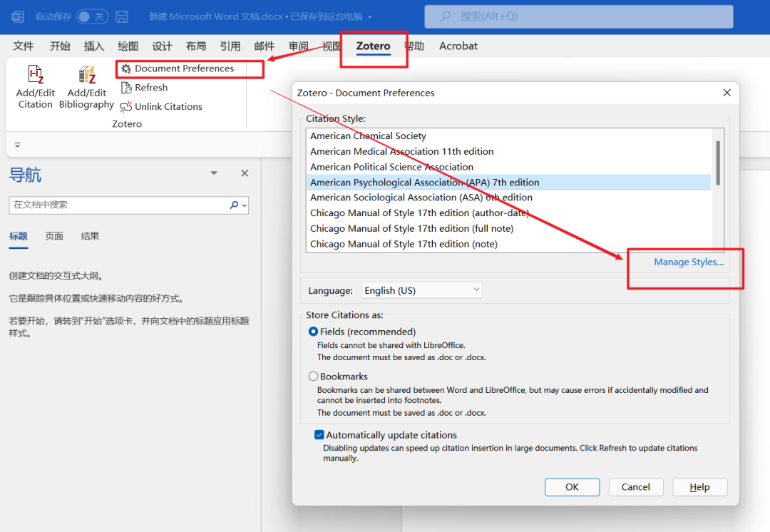This screenshot has height=532, width=770.
Task: Click the Help button
Action: coord(700,487)
